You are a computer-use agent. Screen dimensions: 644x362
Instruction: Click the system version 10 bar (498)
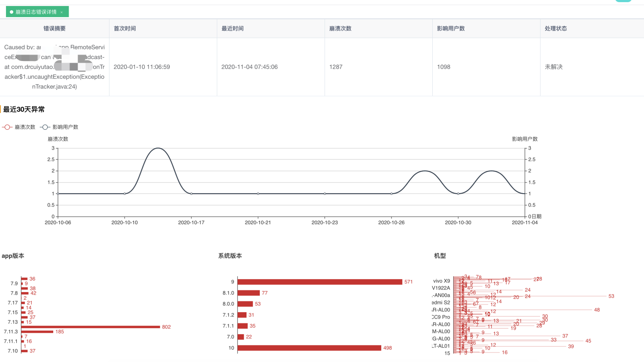pos(310,348)
